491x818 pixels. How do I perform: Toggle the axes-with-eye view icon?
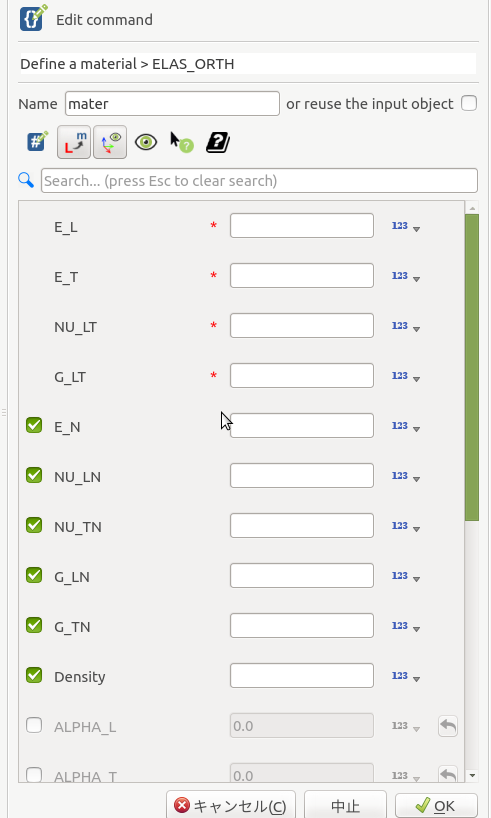(x=110, y=142)
